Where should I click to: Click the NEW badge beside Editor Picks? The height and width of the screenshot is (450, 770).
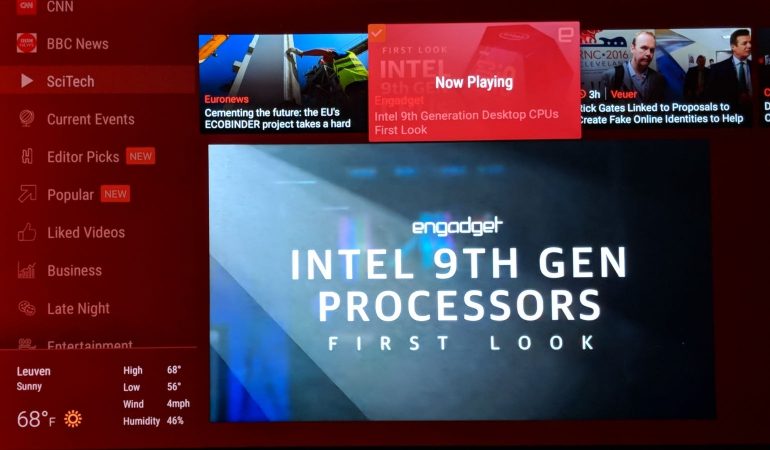point(140,157)
